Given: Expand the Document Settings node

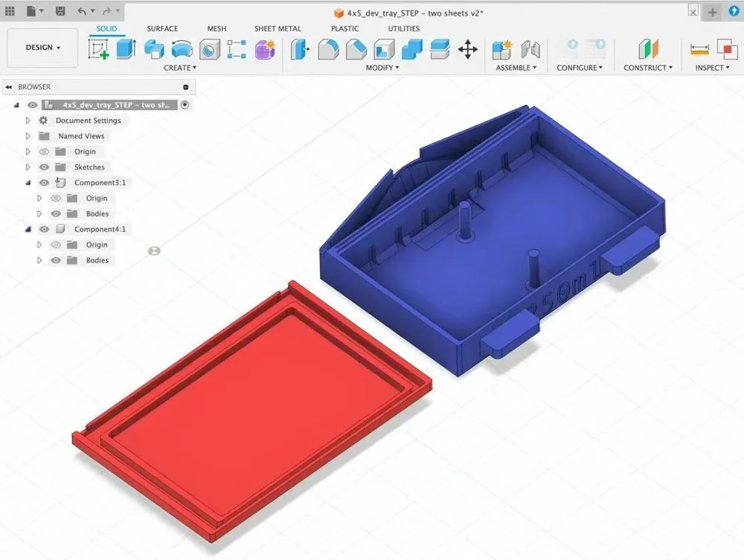Looking at the screenshot, I should point(28,120).
